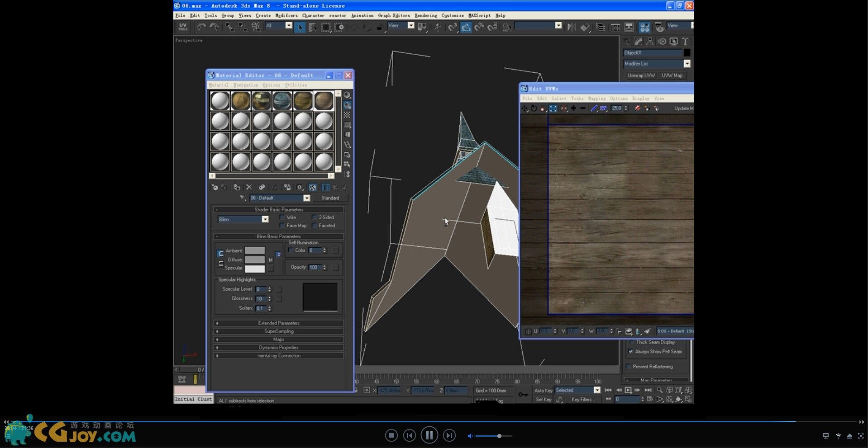This screenshot has height=448, width=868.
Task: Open Utilities menu in Material Editor
Action: 296,85
